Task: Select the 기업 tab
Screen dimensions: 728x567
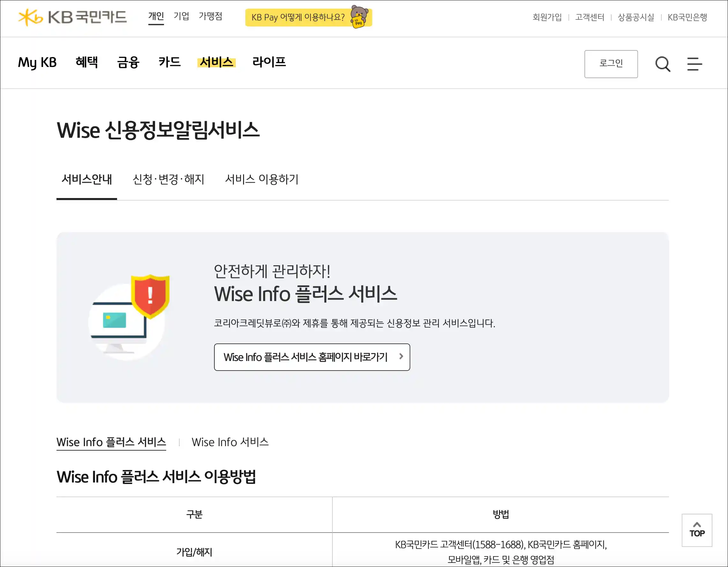Action: coord(181,16)
